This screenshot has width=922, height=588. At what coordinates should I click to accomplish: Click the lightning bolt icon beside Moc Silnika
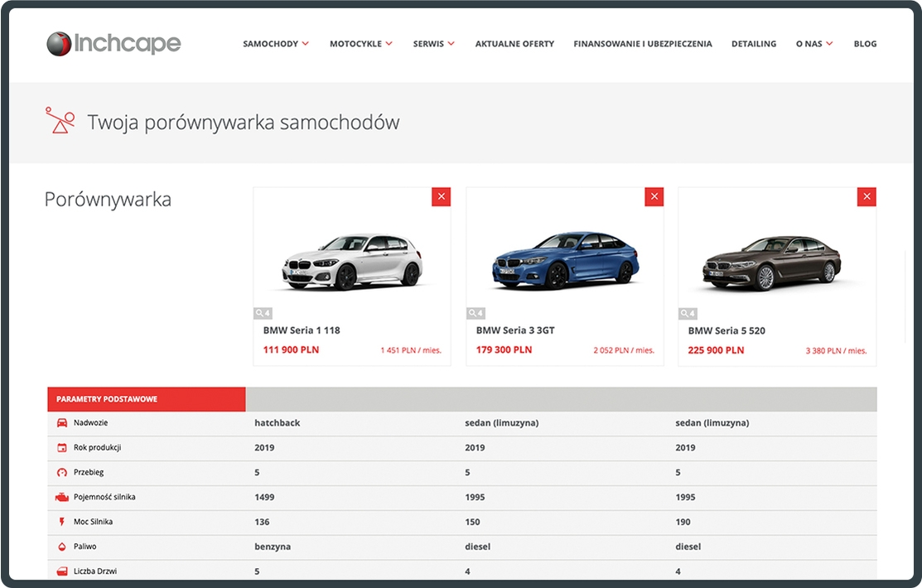[x=61, y=522]
